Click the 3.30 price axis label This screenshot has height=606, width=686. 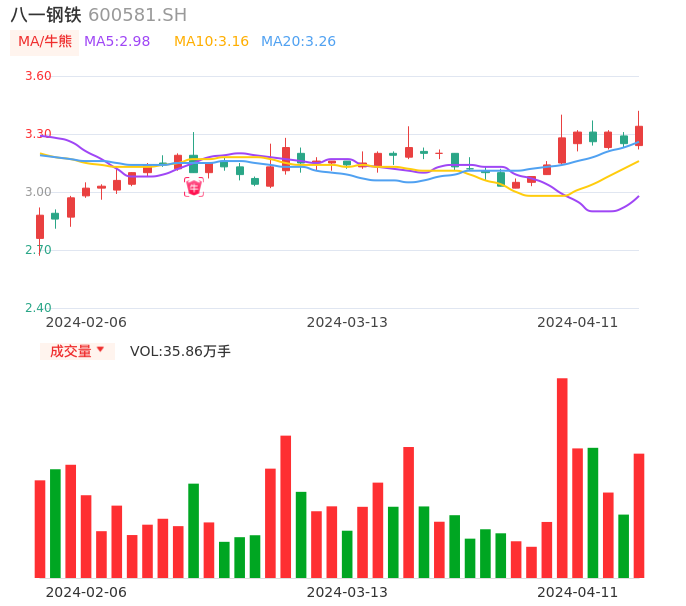pos(38,134)
